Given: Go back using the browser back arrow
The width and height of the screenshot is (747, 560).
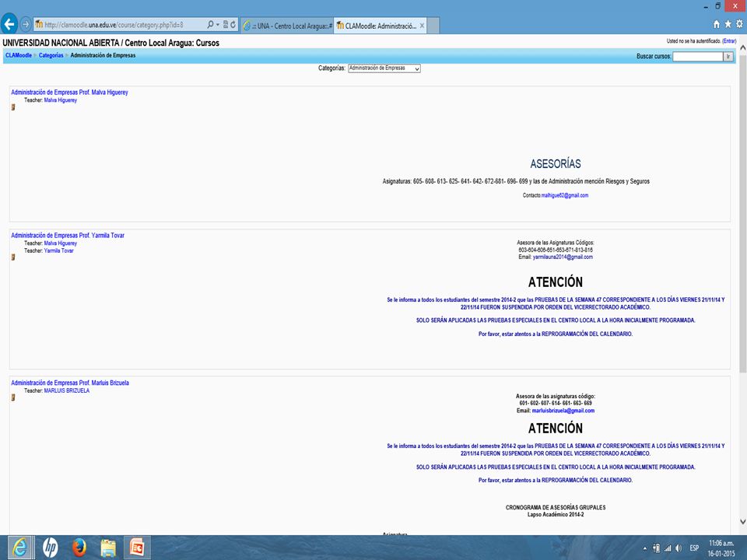Looking at the screenshot, I should (9, 24).
